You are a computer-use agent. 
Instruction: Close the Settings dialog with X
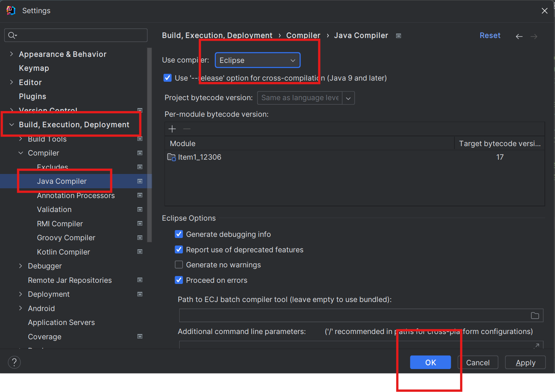tap(544, 11)
